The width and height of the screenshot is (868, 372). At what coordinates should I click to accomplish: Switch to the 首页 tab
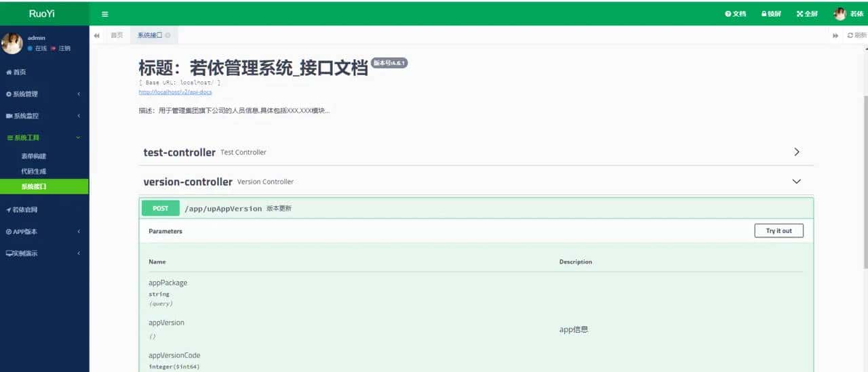(x=117, y=35)
